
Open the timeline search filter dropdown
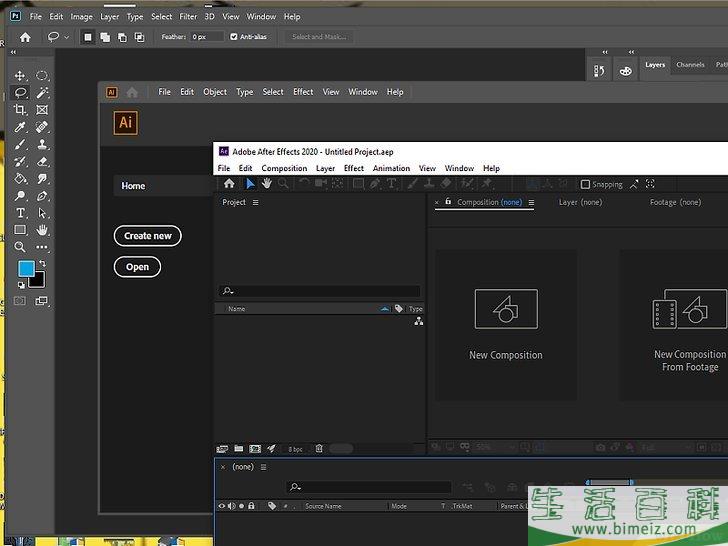pos(295,487)
